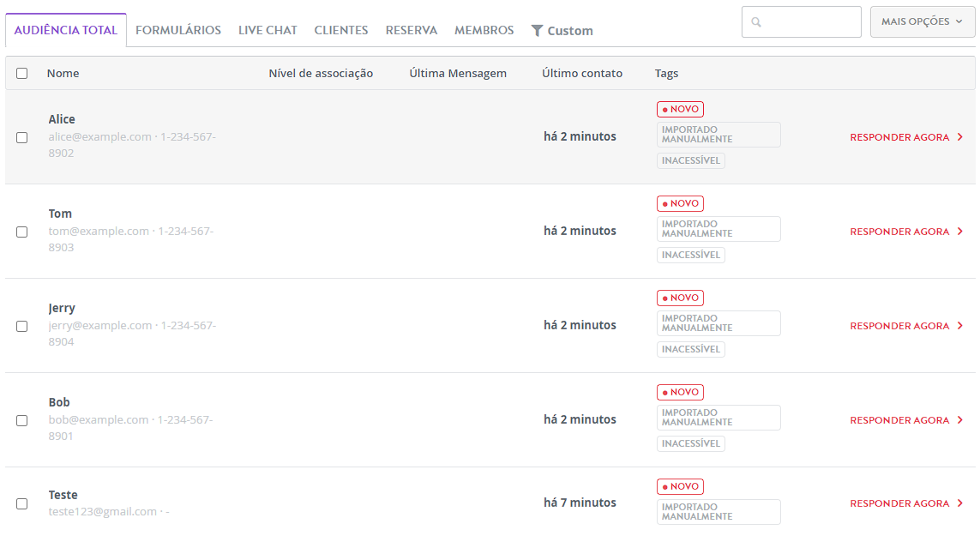The image size is (980, 536).
Task: Switch to the Clientes tab
Action: coord(340,30)
